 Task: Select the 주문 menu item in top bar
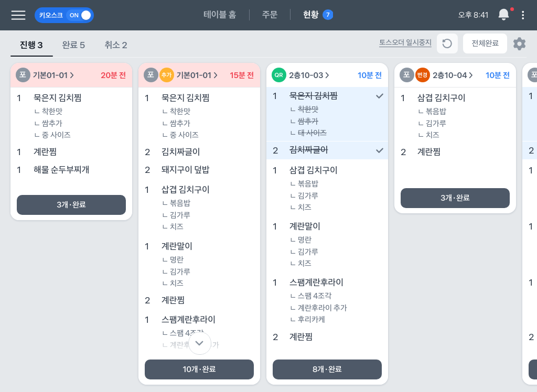click(270, 15)
